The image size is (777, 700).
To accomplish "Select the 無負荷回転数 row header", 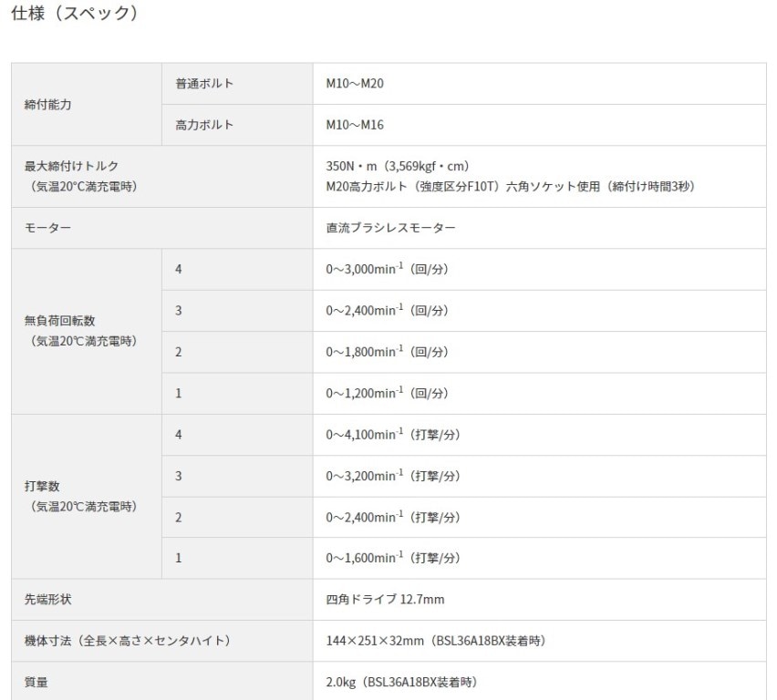I will 60,321.
